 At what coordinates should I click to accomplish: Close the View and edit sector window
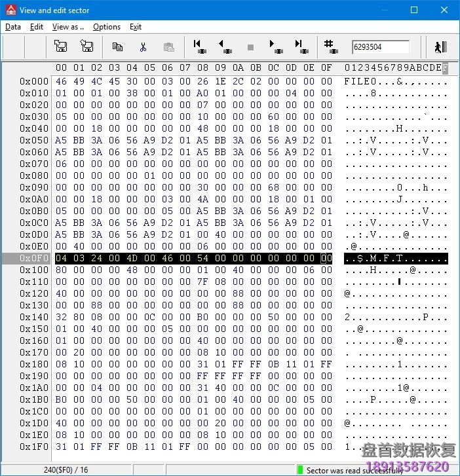[x=444, y=10]
